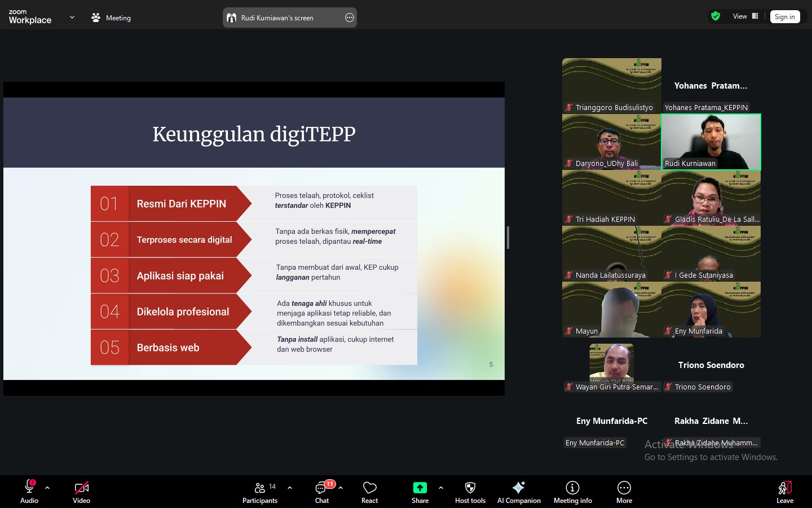Click the React heart icon

pos(369,488)
